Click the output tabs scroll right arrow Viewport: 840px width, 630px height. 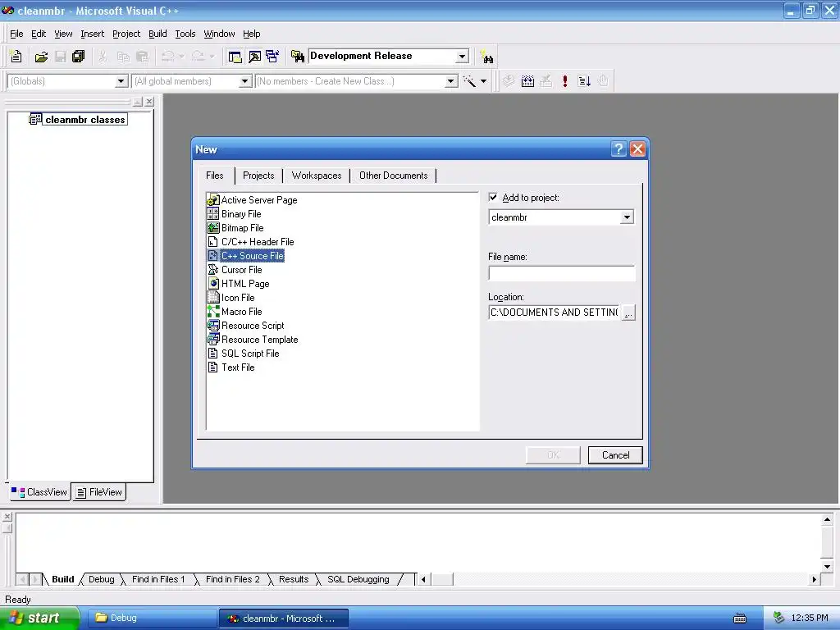click(815, 579)
